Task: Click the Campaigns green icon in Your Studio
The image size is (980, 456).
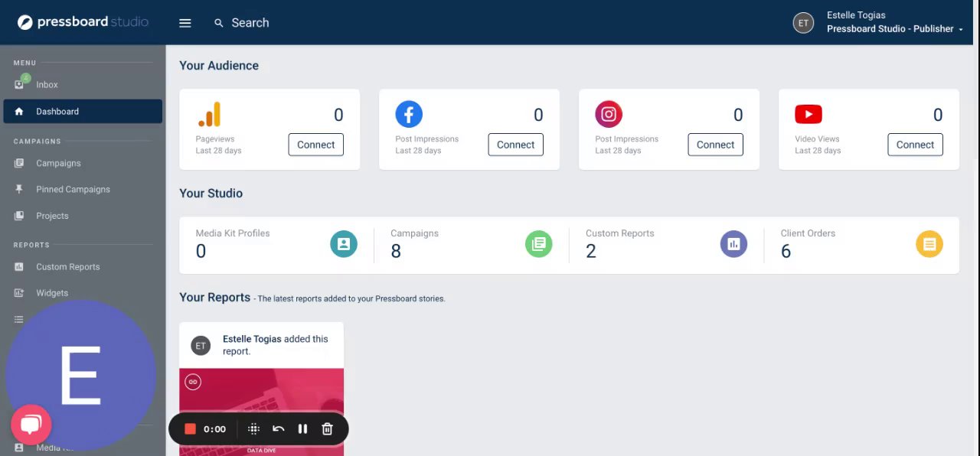Action: click(539, 244)
